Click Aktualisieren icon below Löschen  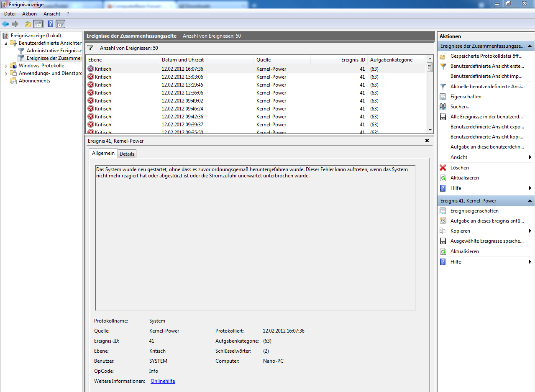[443, 178]
